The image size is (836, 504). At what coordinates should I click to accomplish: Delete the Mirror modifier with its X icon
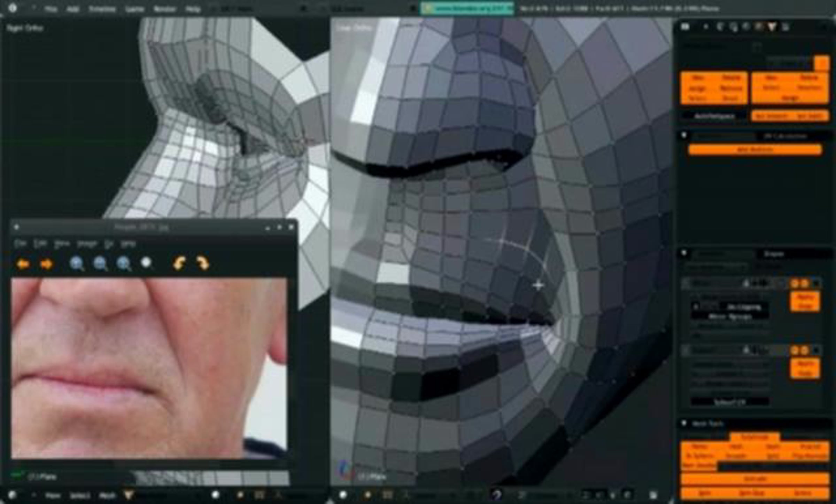click(816, 284)
